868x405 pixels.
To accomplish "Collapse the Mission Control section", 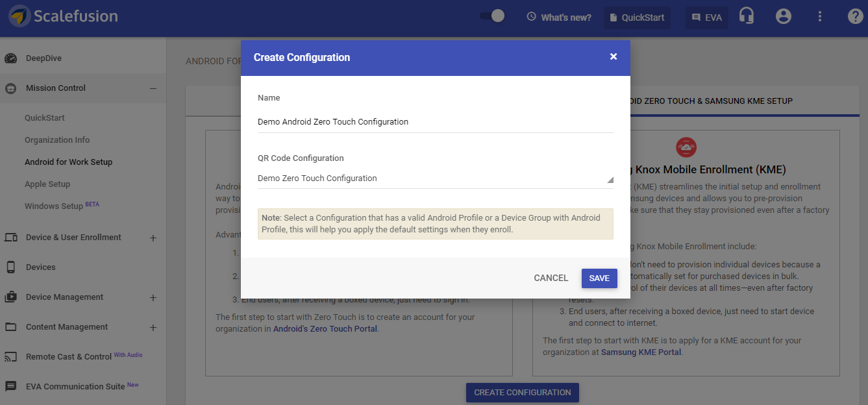I will pos(153,88).
